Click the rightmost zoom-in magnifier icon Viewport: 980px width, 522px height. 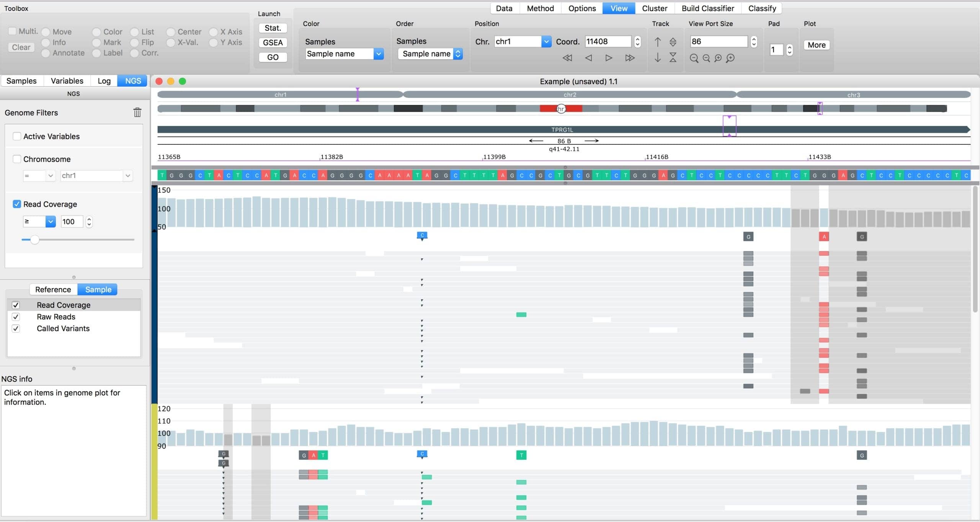pyautogui.click(x=730, y=58)
